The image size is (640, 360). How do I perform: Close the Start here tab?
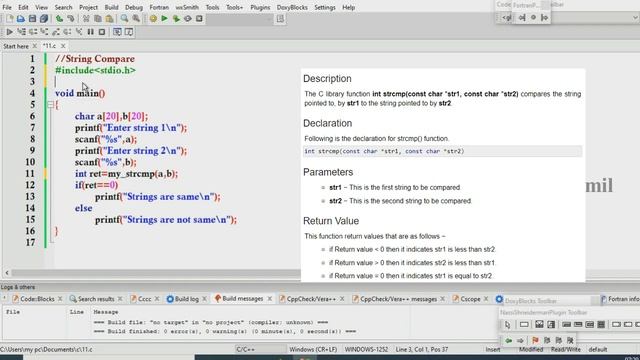tap(35, 46)
